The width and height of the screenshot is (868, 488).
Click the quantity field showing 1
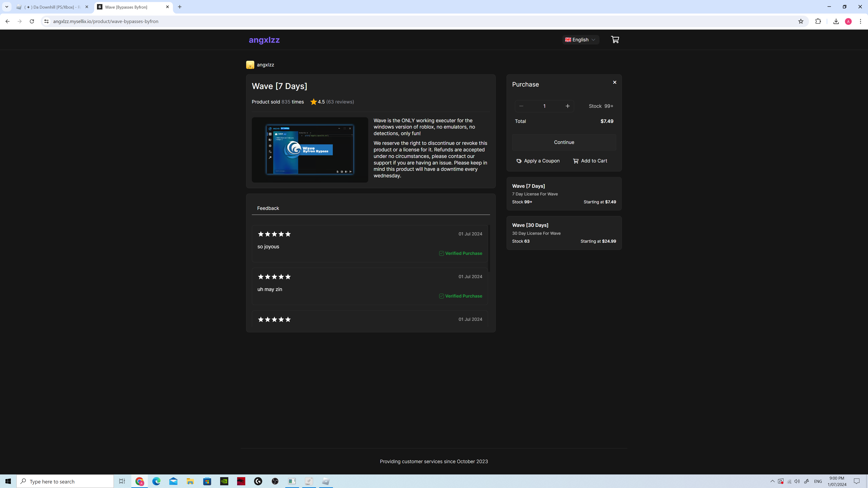(544, 106)
